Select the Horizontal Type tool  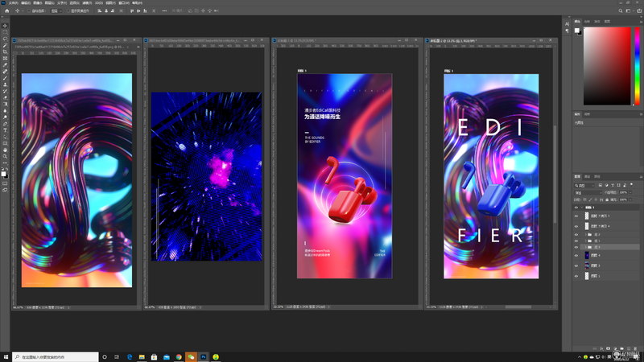pyautogui.click(x=5, y=130)
